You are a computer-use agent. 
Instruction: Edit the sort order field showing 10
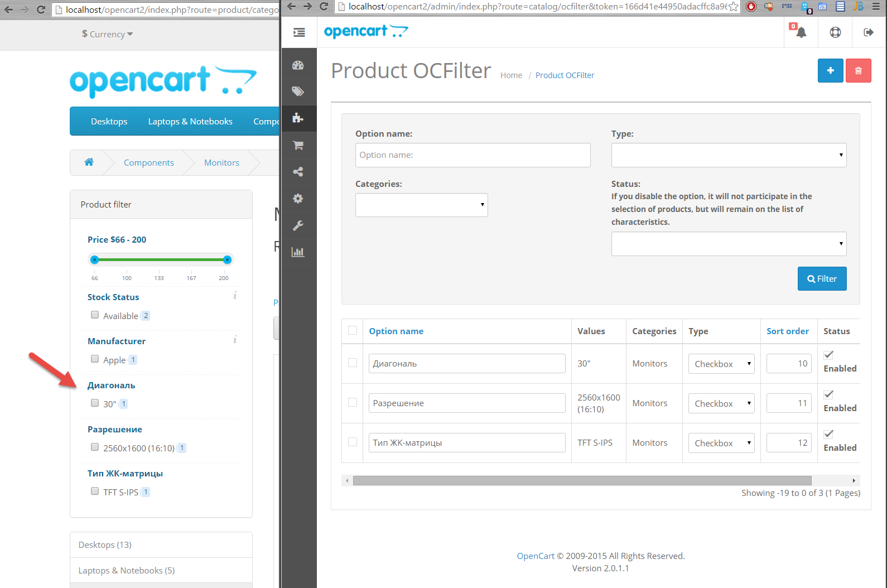[789, 364]
